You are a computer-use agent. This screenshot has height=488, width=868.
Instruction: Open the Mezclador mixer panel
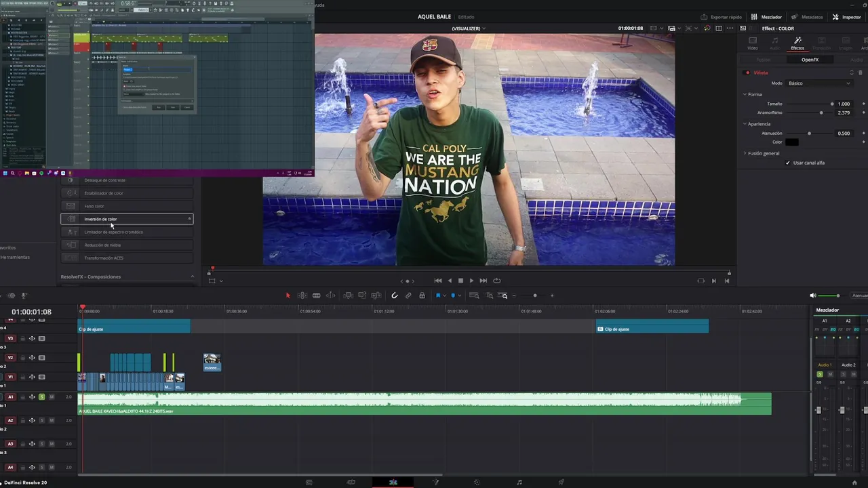click(766, 17)
